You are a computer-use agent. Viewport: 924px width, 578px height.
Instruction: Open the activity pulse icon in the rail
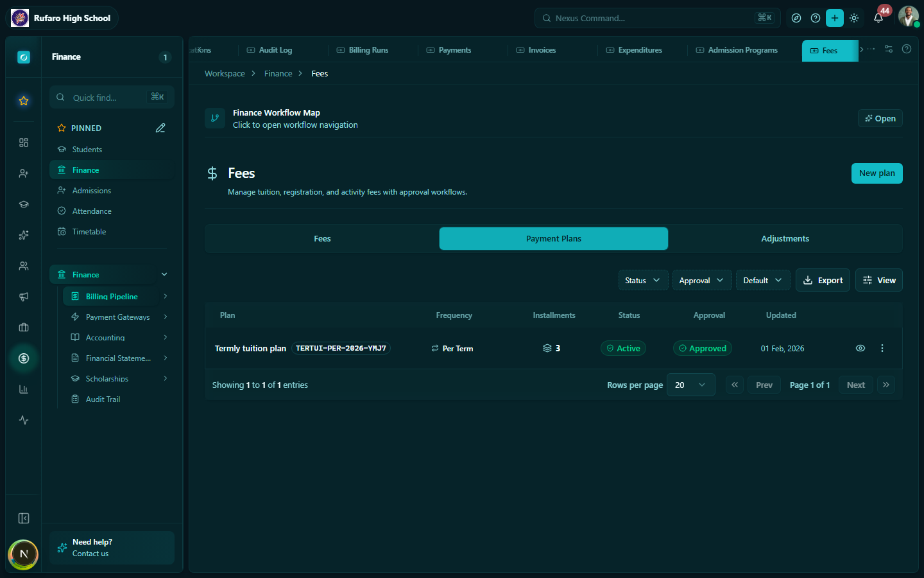click(x=24, y=420)
